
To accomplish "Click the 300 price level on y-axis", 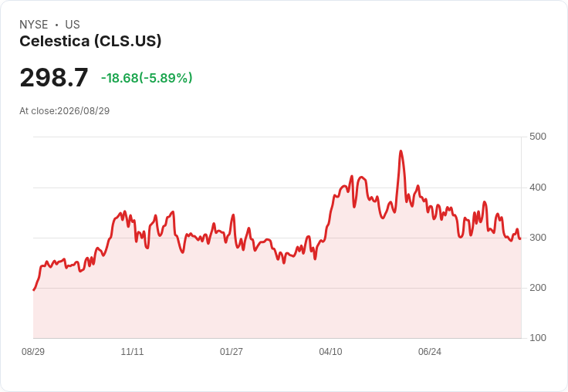I will 538,238.
